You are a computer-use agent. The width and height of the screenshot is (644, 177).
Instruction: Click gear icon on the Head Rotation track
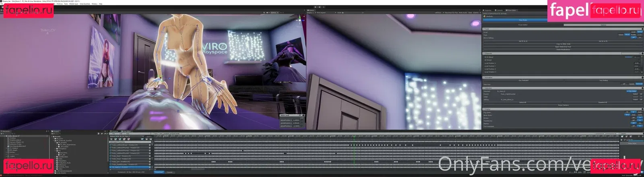click(150, 159)
